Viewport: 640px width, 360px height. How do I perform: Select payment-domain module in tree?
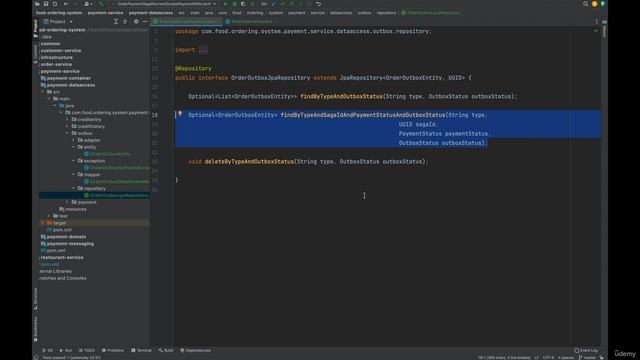click(63, 237)
